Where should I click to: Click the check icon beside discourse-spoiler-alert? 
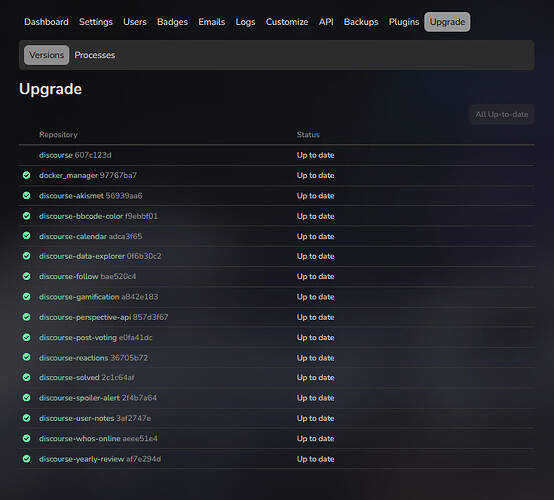point(26,398)
